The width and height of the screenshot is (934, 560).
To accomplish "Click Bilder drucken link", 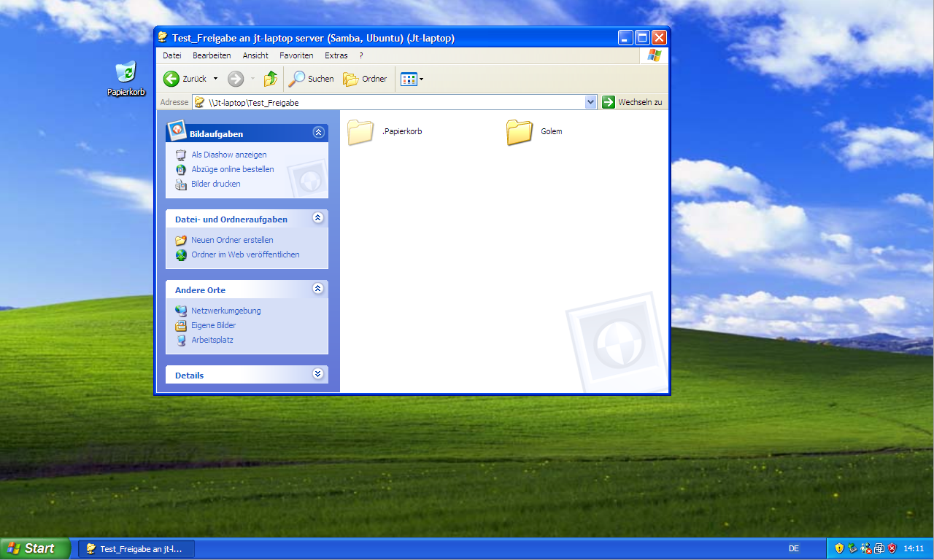I will coord(216,184).
